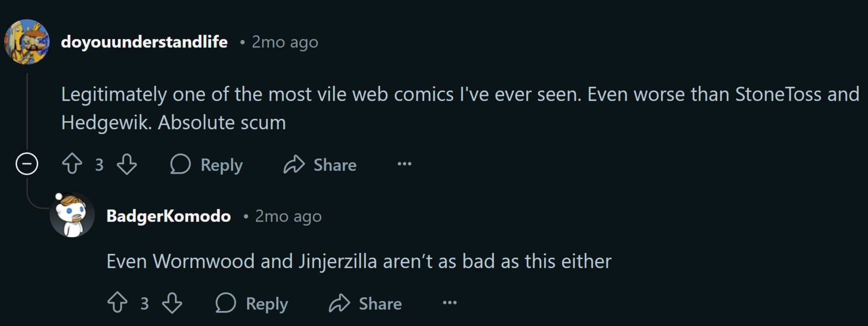Collapse the doyouunderstandlife comment thread
This screenshot has width=868, height=326.
(27, 164)
